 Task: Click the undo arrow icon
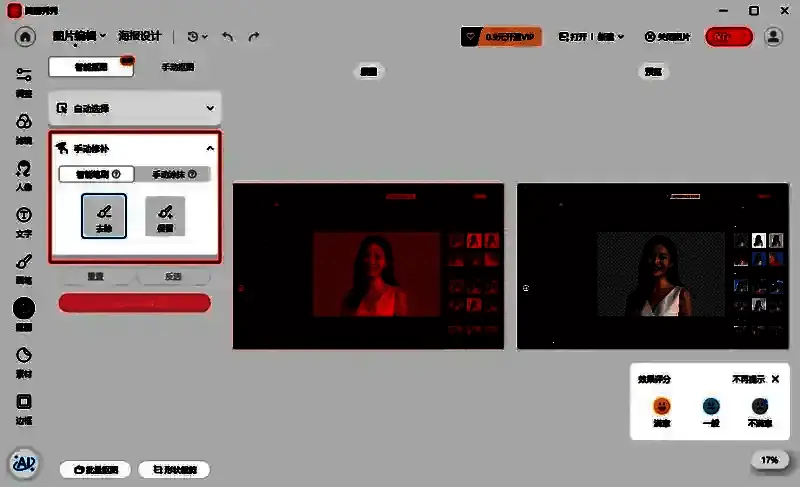228,36
